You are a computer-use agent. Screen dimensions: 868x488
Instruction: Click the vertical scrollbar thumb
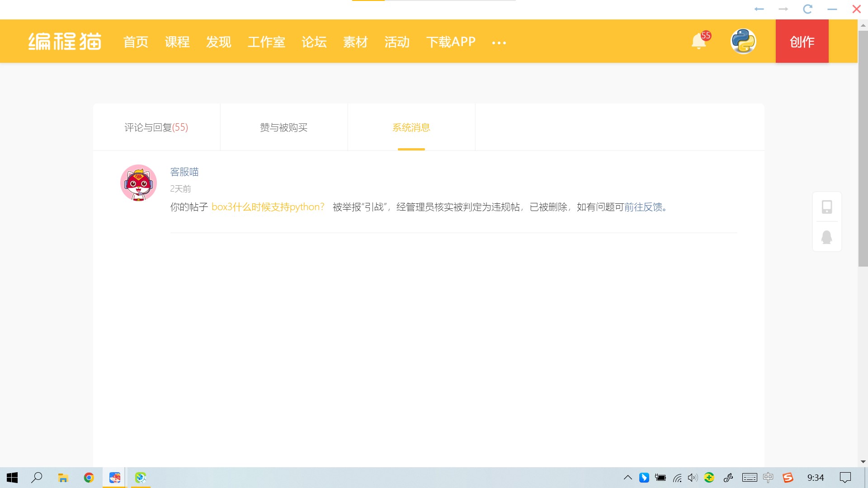tap(863, 149)
